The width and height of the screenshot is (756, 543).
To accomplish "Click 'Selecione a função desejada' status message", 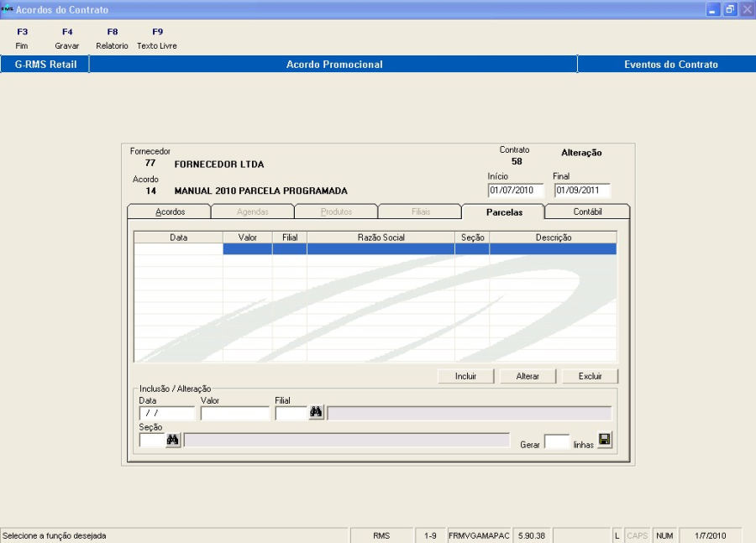I will click(x=54, y=535).
